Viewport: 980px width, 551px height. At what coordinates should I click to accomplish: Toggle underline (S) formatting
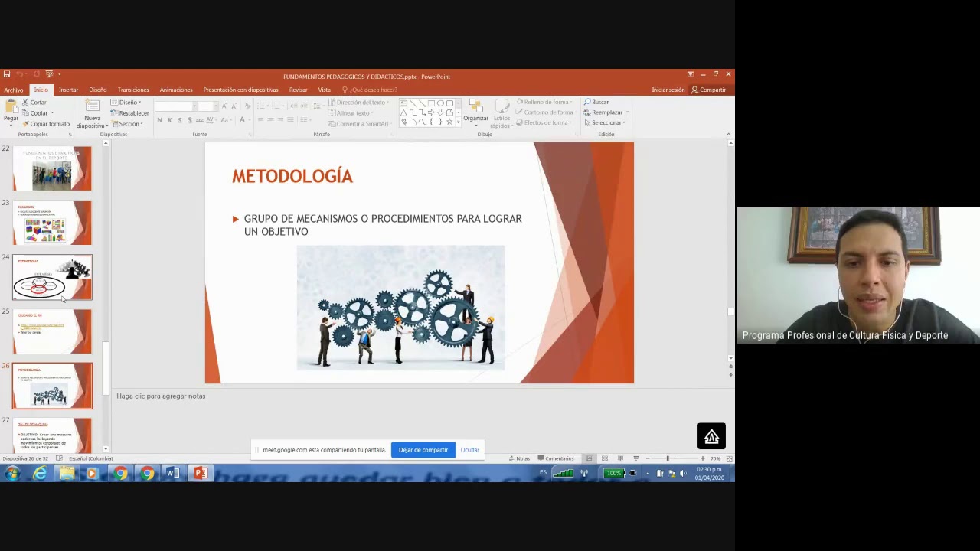click(179, 120)
